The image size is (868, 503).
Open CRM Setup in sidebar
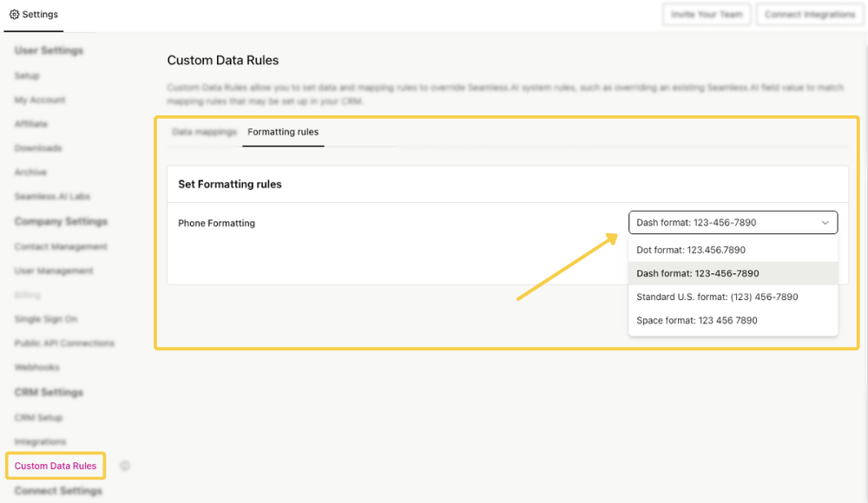pyautogui.click(x=39, y=418)
